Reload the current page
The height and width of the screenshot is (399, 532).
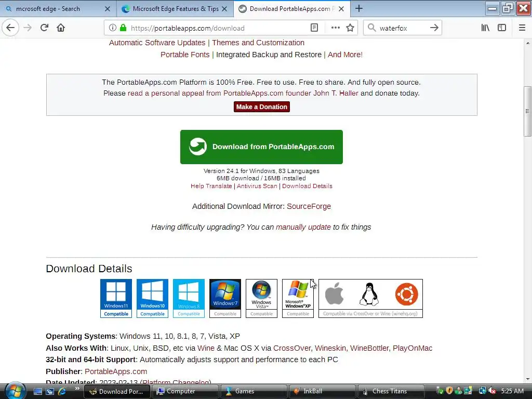tap(44, 28)
